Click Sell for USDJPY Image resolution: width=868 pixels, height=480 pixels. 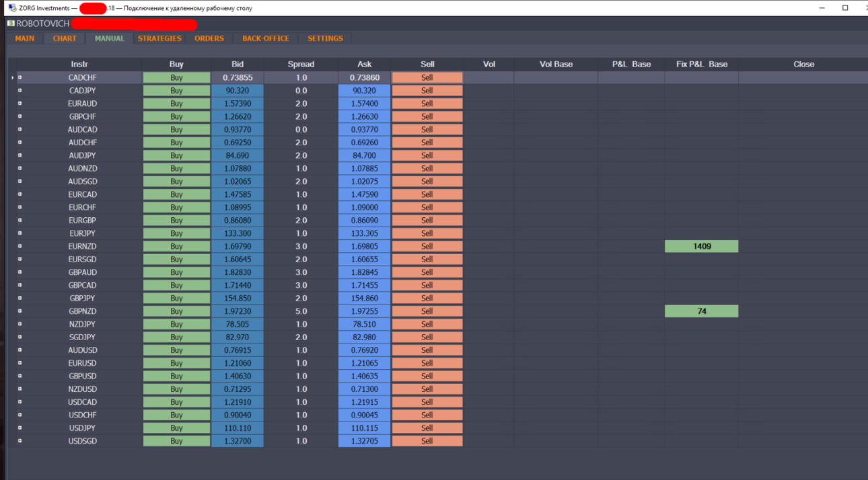pyautogui.click(x=427, y=428)
